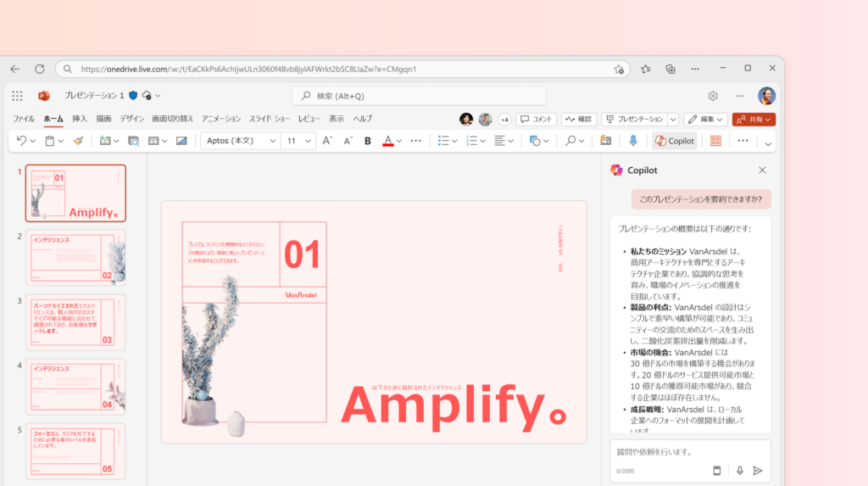The width and height of the screenshot is (868, 486).
Task: Open PowerPoint settings gear
Action: (712, 96)
